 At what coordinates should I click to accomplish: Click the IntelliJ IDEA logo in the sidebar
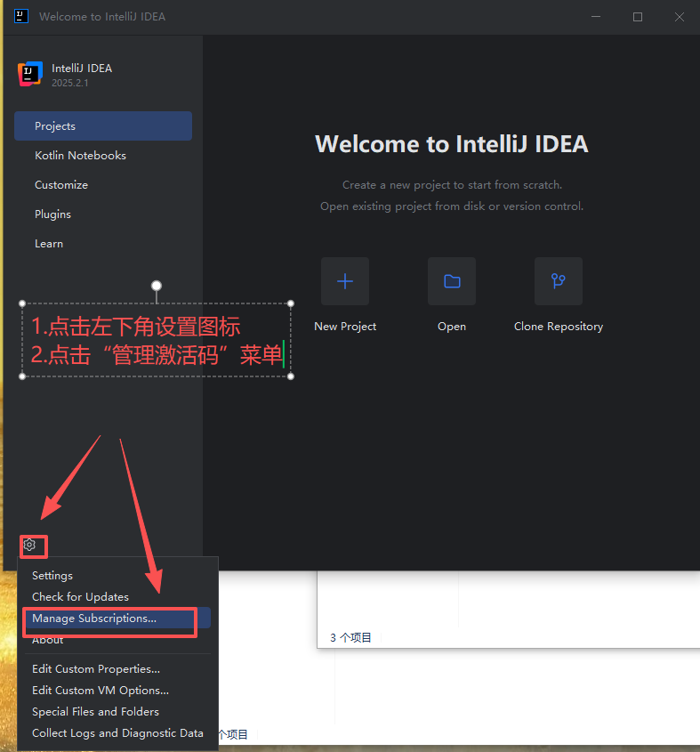30,75
